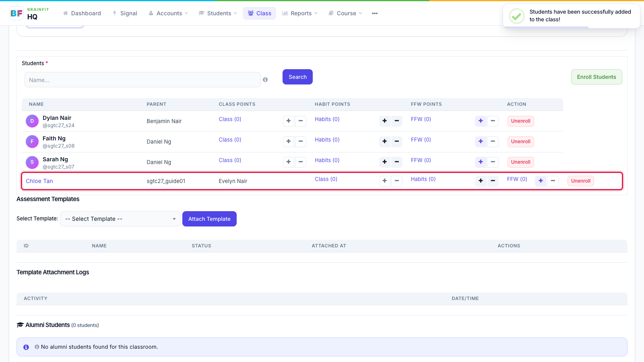The image size is (644, 362).
Task: Open Sarah Ng's FFW (0) link
Action: (x=421, y=160)
